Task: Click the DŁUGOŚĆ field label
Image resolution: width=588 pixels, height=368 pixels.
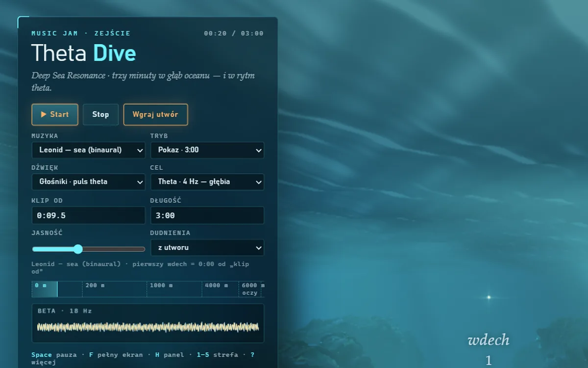Action: pos(166,200)
